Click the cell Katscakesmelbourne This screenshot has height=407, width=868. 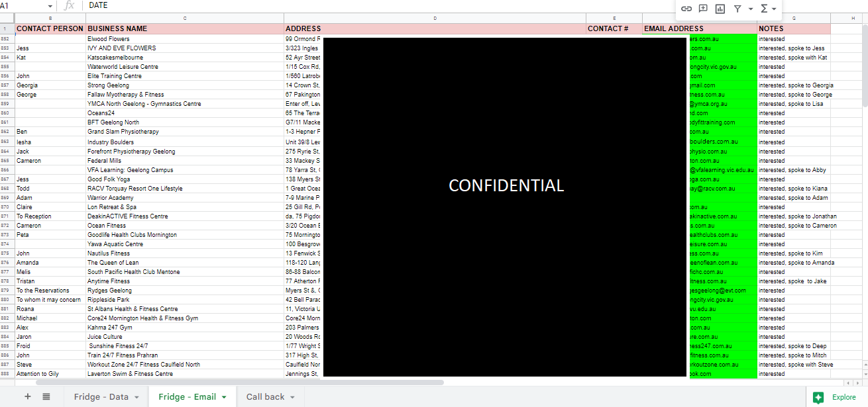point(185,58)
